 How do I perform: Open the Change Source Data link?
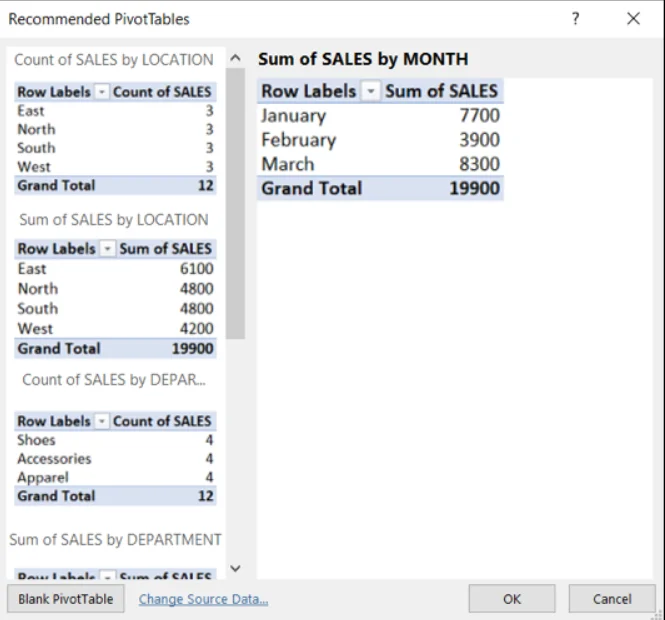(x=203, y=600)
